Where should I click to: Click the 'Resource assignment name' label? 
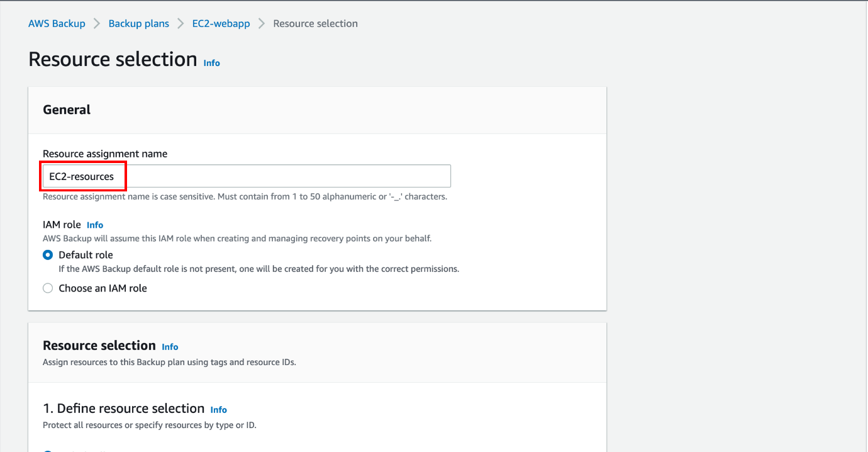105,154
